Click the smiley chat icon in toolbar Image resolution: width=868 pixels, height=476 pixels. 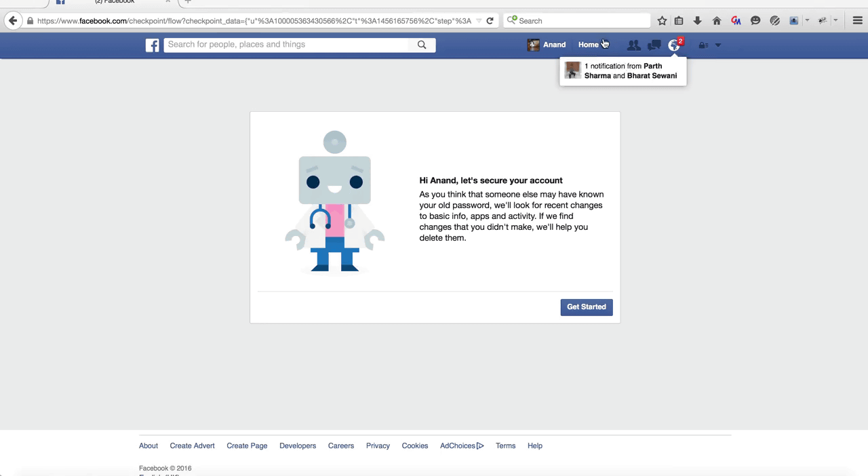coord(755,21)
